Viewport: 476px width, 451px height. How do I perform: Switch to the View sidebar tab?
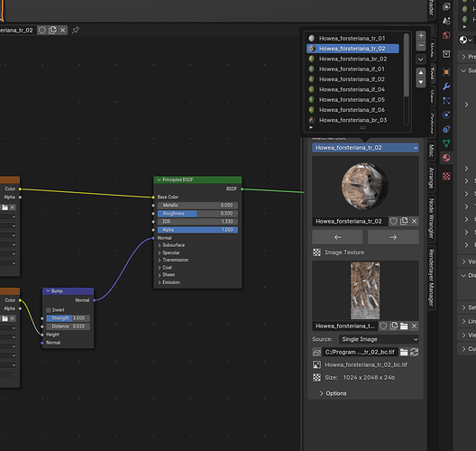[x=432, y=97]
